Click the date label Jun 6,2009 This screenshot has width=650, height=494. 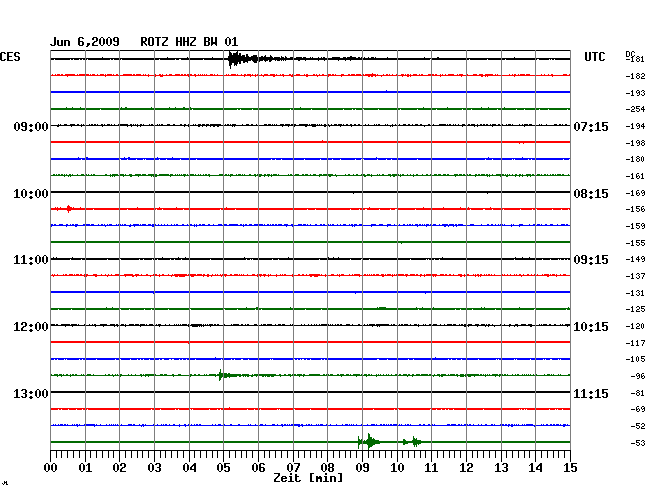pyautogui.click(x=85, y=42)
